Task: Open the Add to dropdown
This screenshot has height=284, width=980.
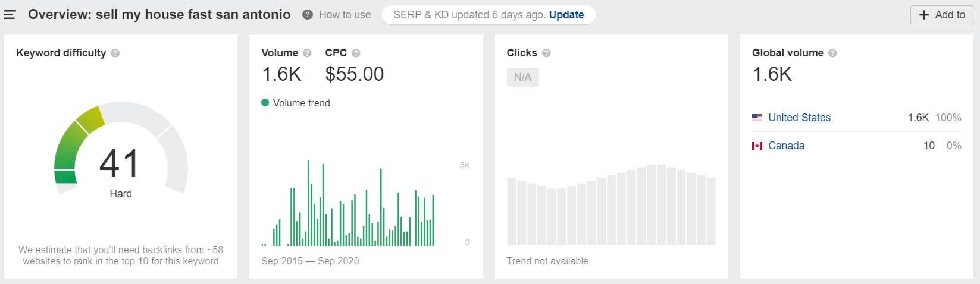Action: pos(941,15)
